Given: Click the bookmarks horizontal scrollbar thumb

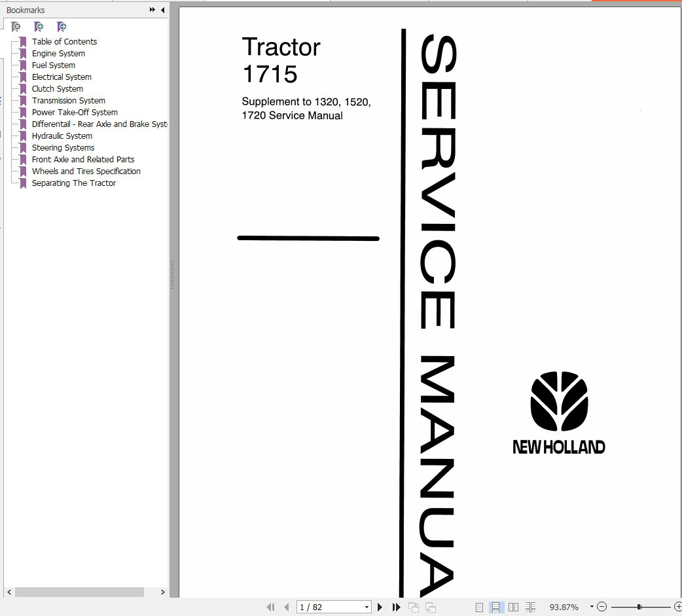Looking at the screenshot, I should tap(80, 592).
